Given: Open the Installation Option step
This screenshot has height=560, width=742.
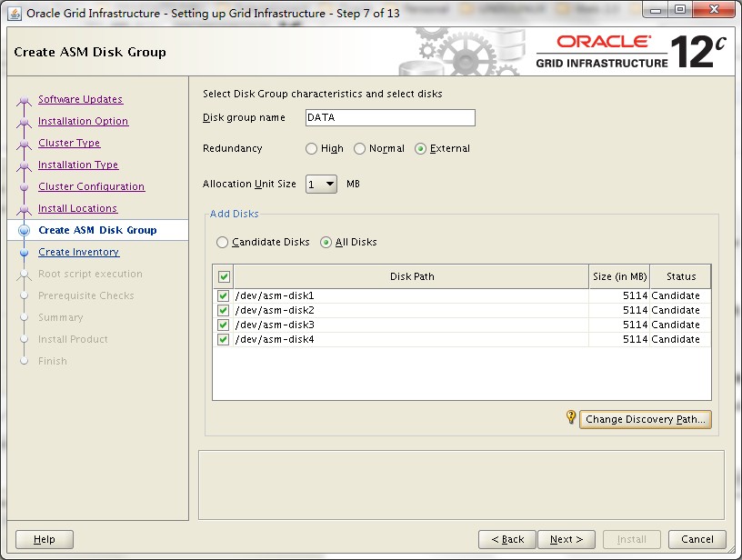Looking at the screenshot, I should (x=84, y=121).
